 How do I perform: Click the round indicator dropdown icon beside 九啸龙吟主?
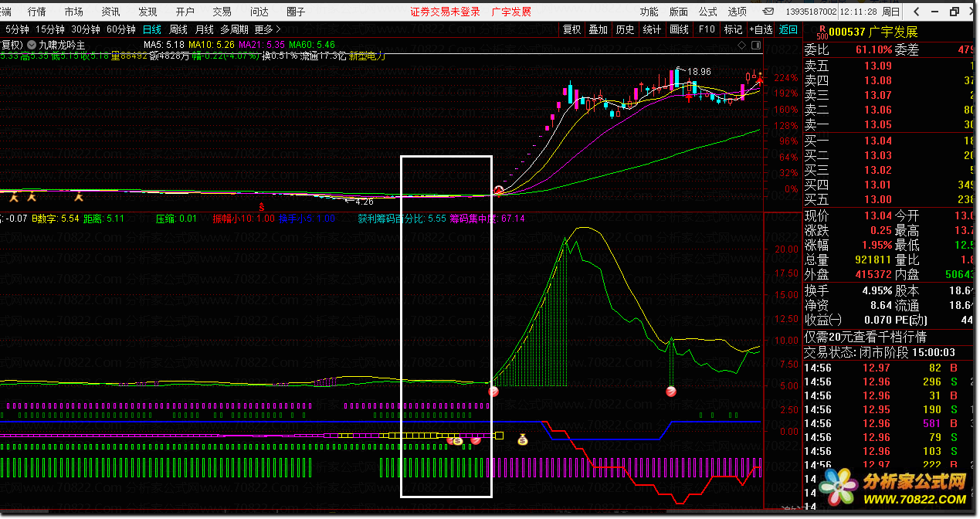click(x=31, y=46)
